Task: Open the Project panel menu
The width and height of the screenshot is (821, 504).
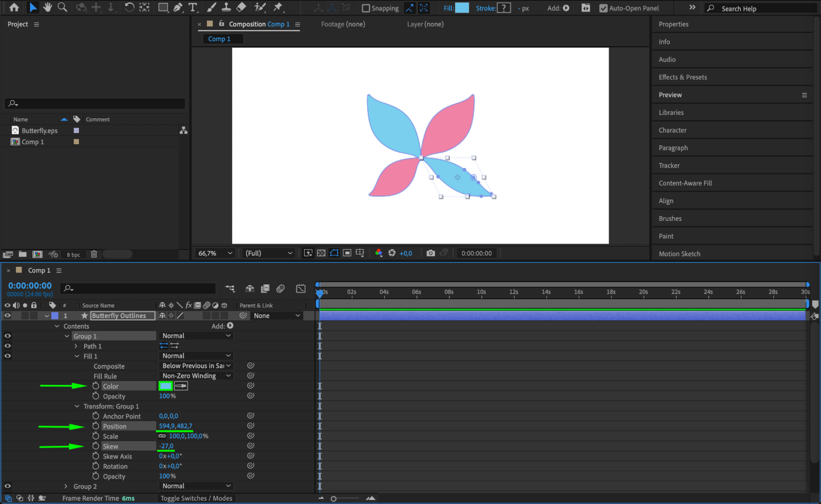Action: click(37, 24)
